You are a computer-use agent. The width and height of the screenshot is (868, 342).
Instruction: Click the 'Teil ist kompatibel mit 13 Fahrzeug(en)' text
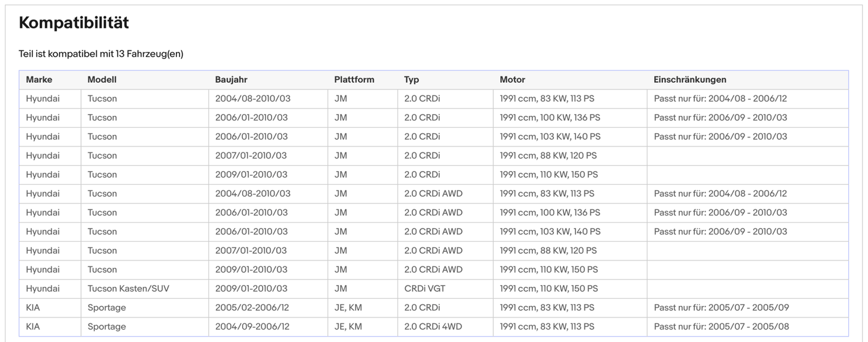pyautogui.click(x=101, y=54)
